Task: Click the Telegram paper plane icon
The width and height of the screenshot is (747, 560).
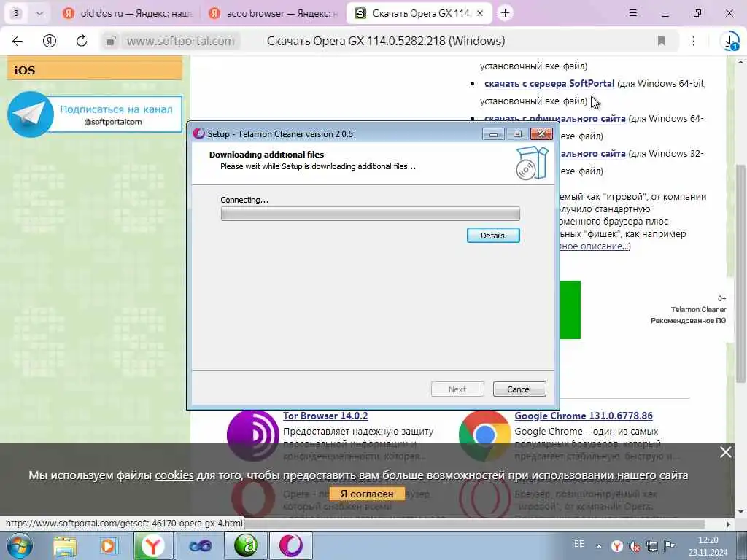Action: pyautogui.click(x=31, y=114)
